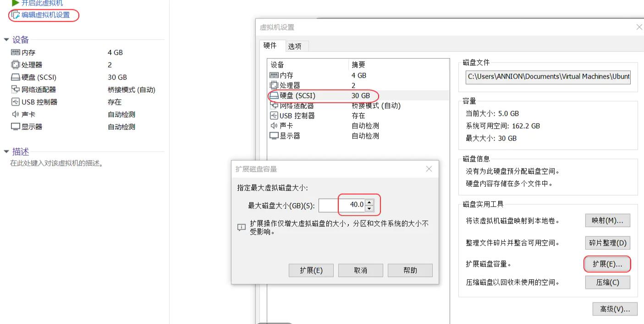Click the green play icon to start the VM
Screen dimensions: 644x324
[16, 3]
